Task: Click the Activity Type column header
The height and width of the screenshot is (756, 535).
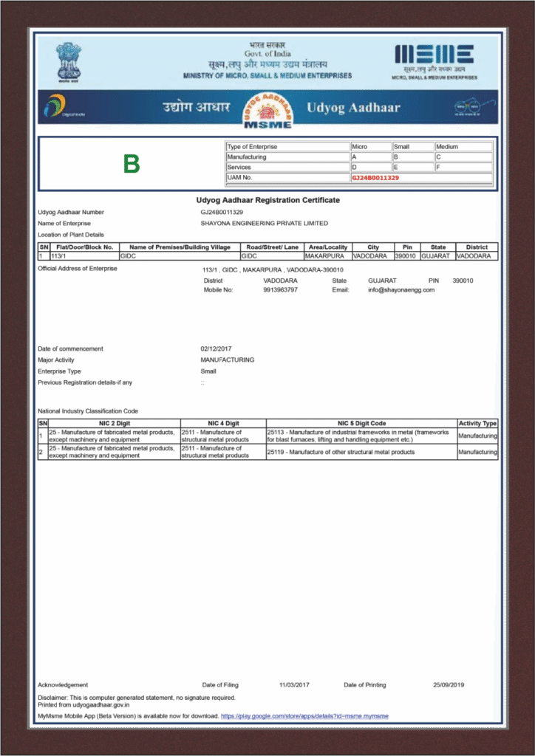Action: pos(477,423)
